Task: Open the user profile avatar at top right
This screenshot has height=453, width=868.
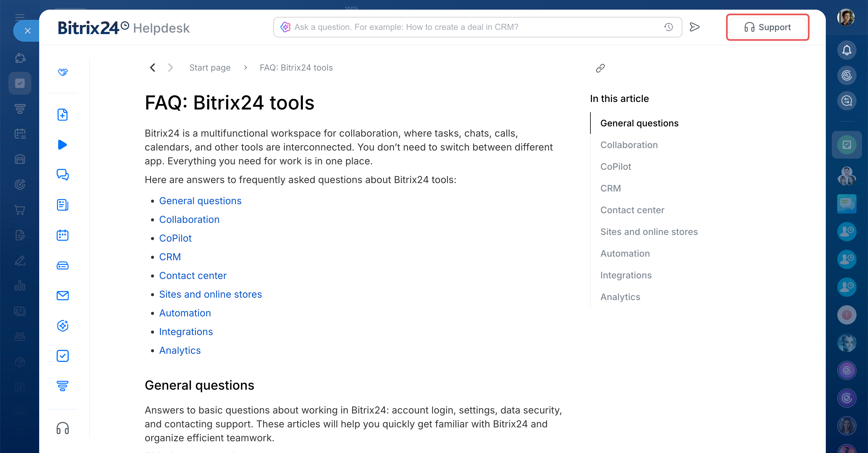Action: click(846, 17)
